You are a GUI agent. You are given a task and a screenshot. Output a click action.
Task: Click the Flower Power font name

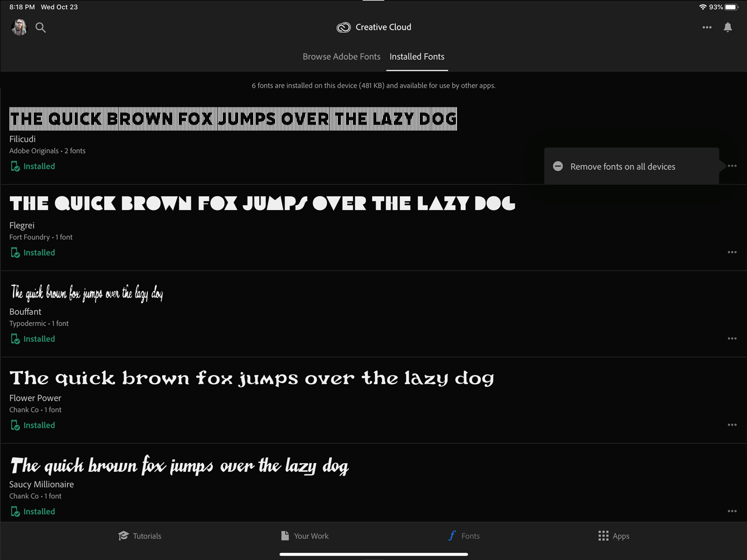pos(35,398)
